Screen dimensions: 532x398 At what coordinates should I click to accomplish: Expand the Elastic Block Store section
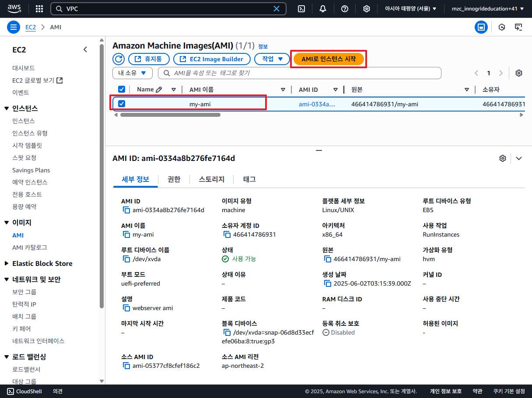(7, 263)
